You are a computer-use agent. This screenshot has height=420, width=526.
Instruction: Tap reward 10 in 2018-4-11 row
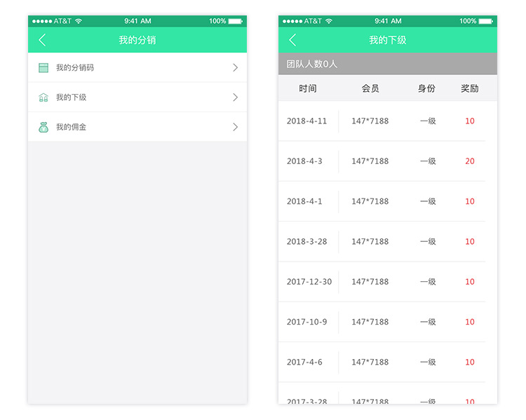click(470, 121)
